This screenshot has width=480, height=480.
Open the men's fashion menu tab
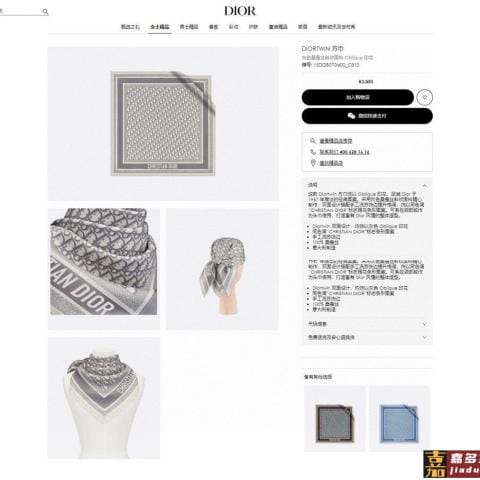[x=189, y=27]
